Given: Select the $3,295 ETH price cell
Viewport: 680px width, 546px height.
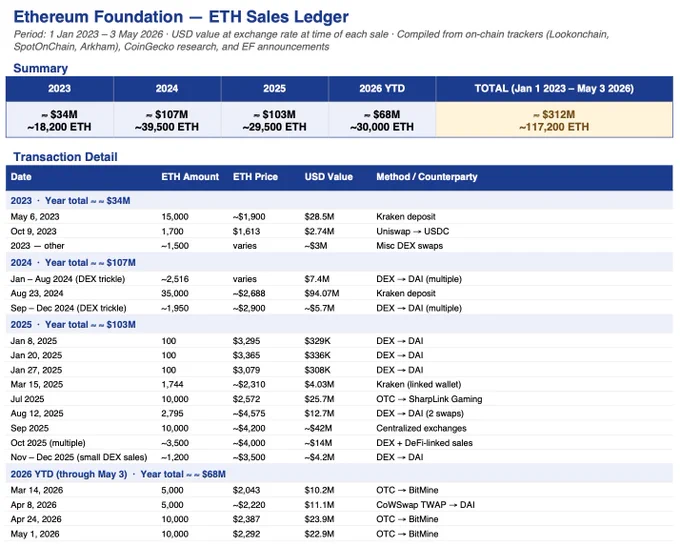Looking at the screenshot, I should click(x=246, y=341).
